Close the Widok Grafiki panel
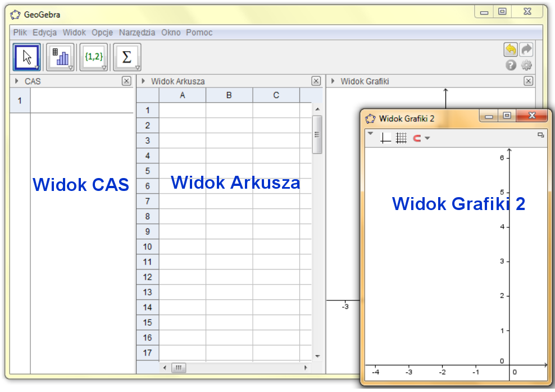 click(x=528, y=81)
